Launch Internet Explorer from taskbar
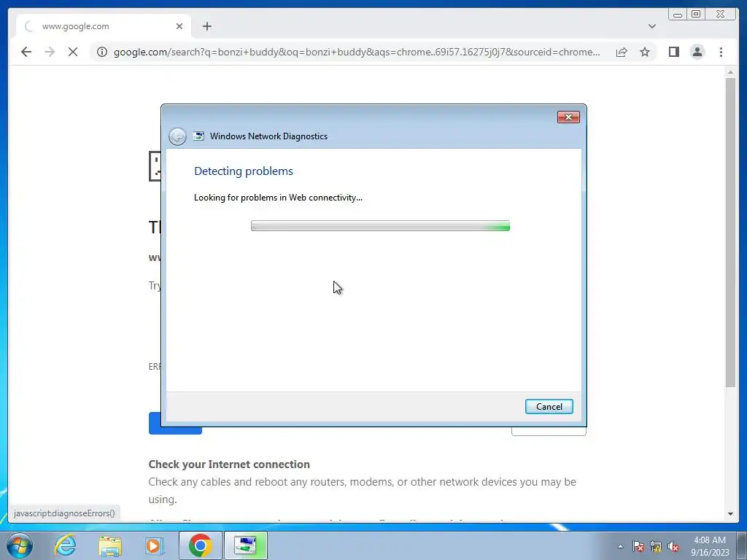The width and height of the screenshot is (747, 560). tap(65, 545)
